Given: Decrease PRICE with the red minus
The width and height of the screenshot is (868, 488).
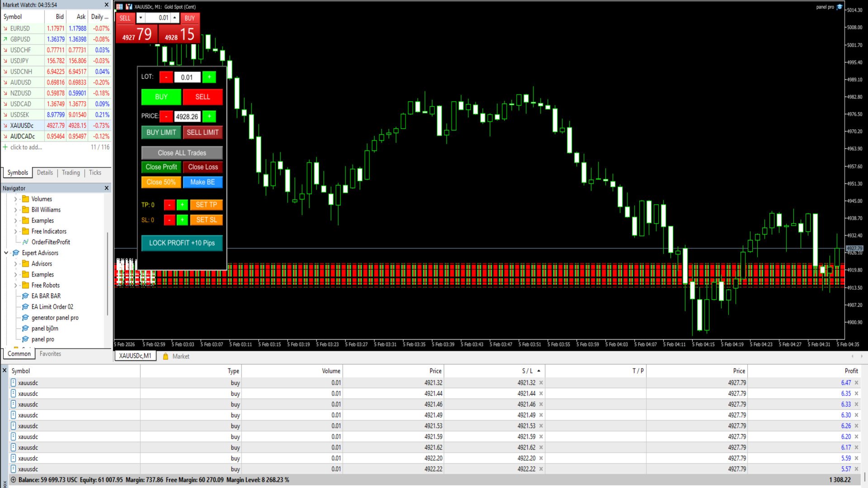Looking at the screenshot, I should coord(166,117).
